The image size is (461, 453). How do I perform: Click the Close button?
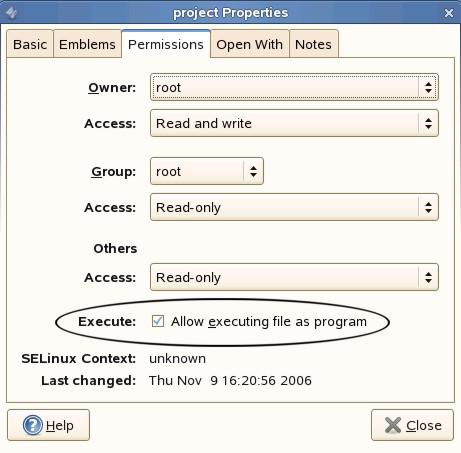pyautogui.click(x=413, y=425)
